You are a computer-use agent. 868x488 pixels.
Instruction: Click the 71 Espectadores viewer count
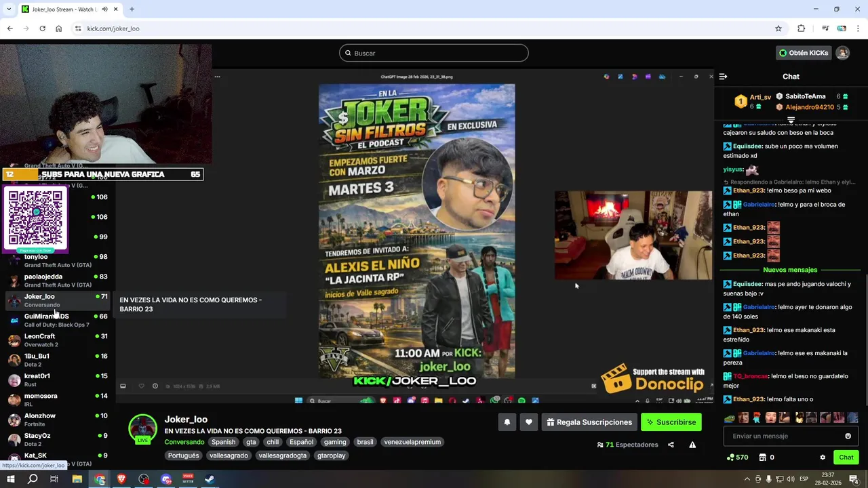tap(627, 445)
